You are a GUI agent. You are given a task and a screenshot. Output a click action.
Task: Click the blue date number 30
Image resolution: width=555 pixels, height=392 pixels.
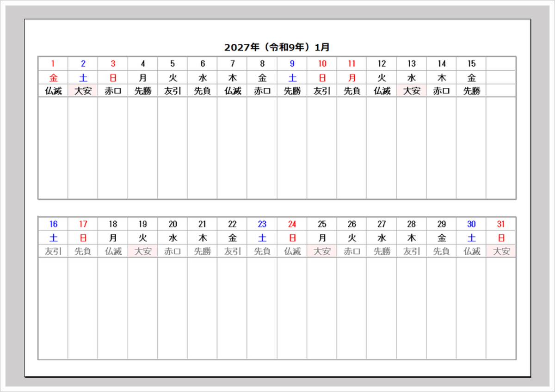point(471,224)
